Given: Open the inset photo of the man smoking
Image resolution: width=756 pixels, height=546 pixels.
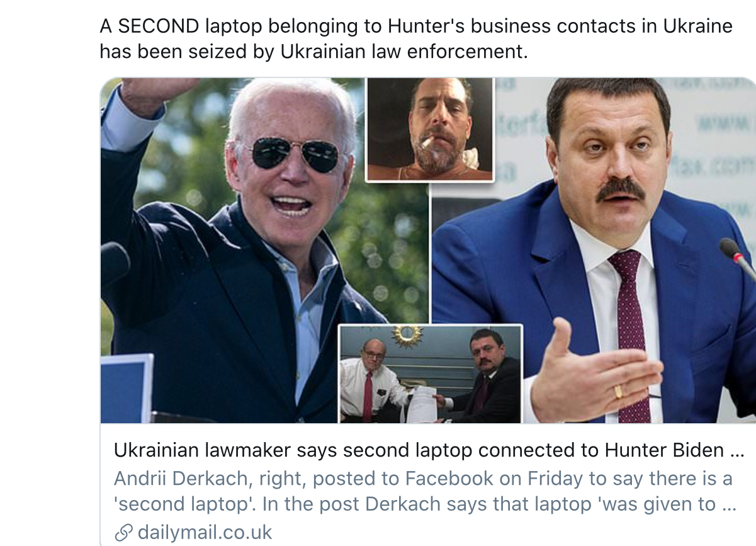Looking at the screenshot, I should 430,130.
